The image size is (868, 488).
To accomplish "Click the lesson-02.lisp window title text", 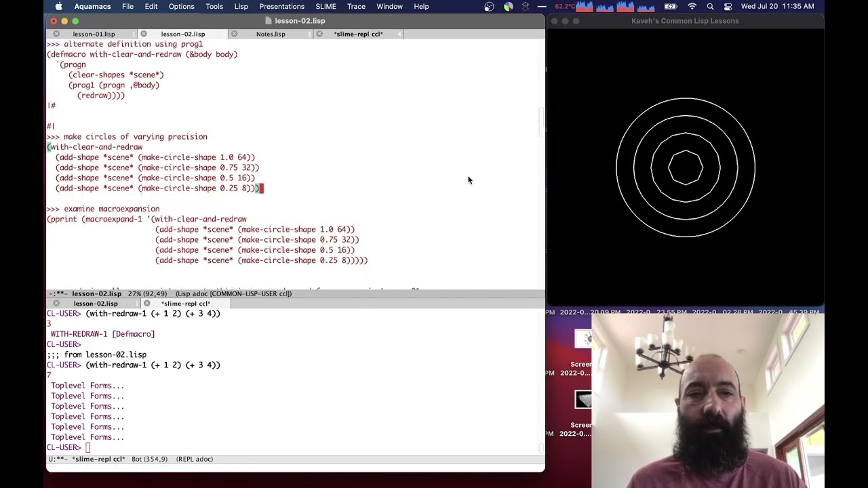I will (300, 21).
